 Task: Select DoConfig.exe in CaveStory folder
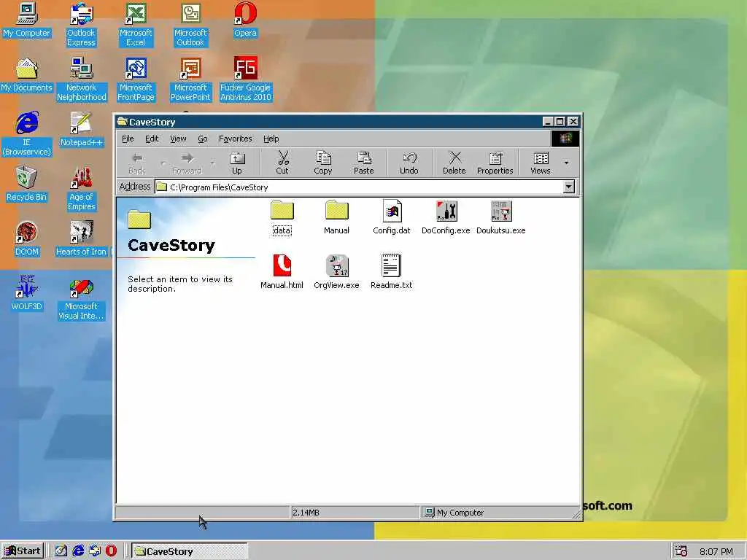click(x=446, y=217)
